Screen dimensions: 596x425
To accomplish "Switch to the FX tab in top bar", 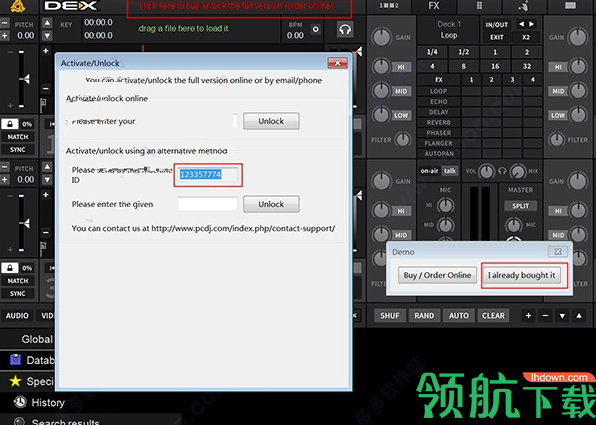I will (434, 6).
